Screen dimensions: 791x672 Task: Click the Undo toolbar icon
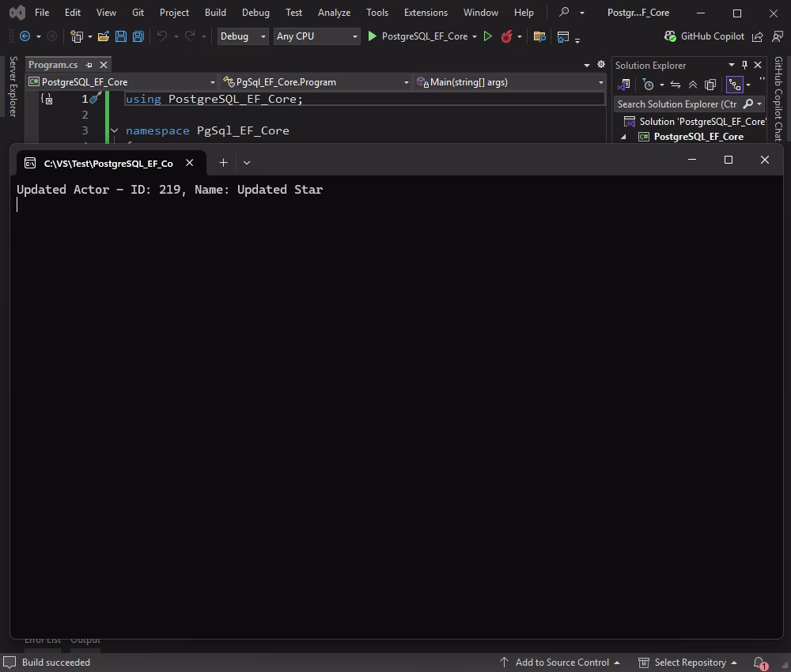click(161, 36)
